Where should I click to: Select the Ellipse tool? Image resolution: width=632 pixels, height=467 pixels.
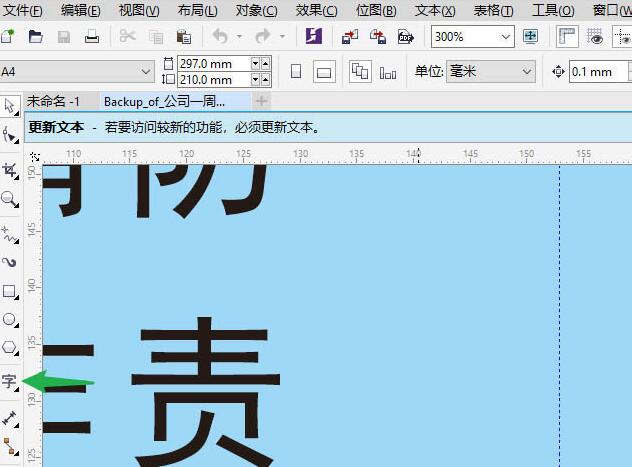pos(10,319)
